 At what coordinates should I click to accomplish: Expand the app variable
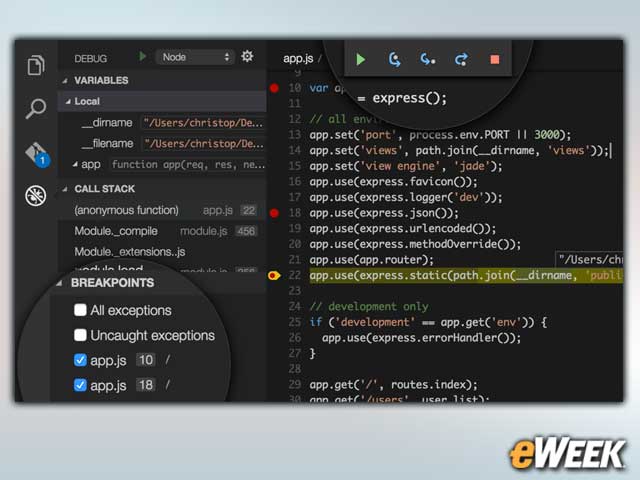(x=75, y=164)
